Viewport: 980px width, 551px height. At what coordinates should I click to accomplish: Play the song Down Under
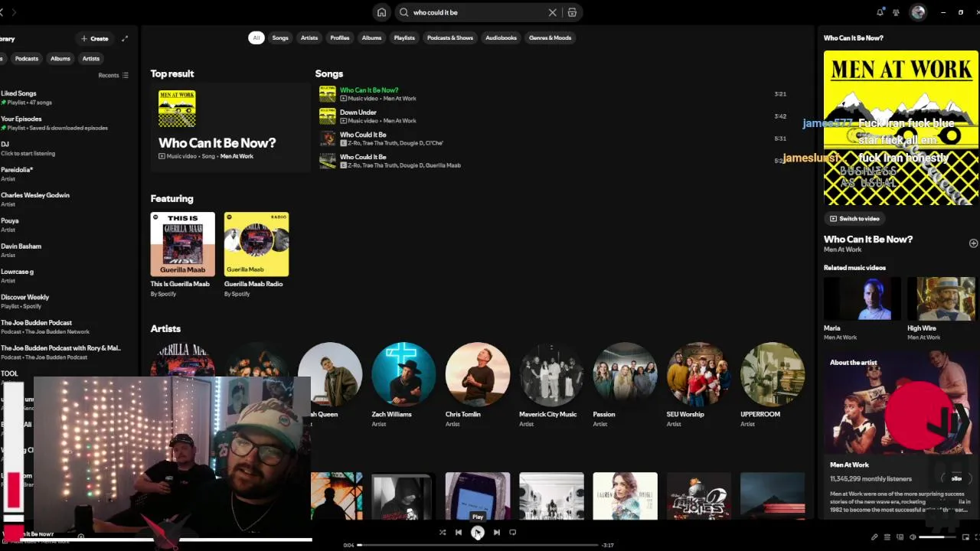pos(553,116)
